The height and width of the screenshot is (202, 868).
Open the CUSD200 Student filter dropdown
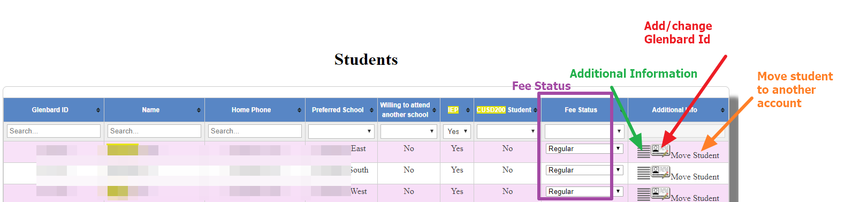click(x=507, y=131)
